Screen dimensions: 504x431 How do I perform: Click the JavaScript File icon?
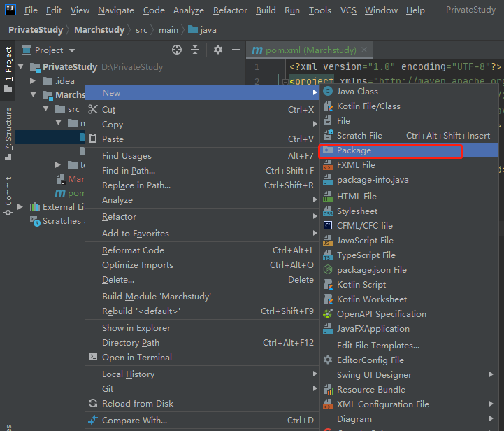pyautogui.click(x=328, y=241)
